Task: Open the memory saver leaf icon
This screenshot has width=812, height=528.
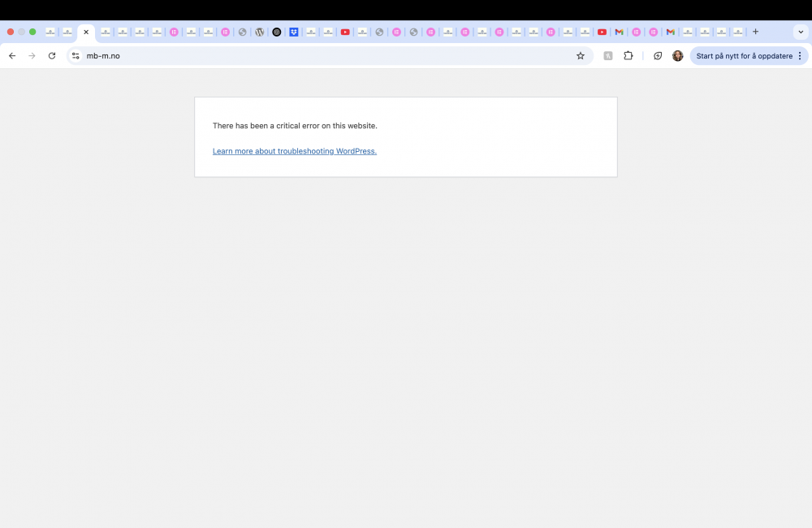Action: click(x=658, y=56)
